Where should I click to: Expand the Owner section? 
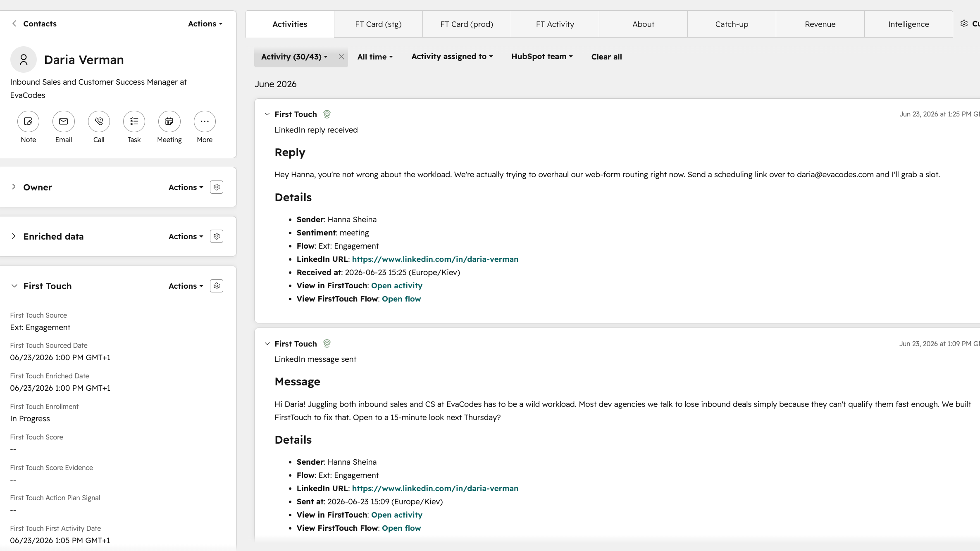click(14, 187)
